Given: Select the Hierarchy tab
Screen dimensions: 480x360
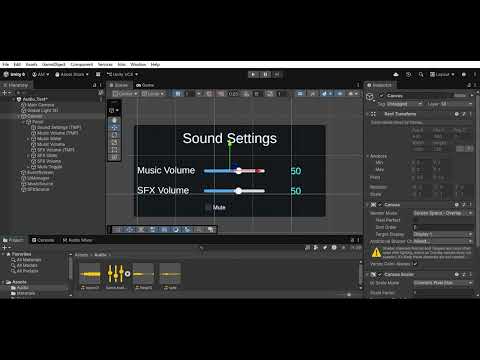Looking at the screenshot, I should [15, 85].
